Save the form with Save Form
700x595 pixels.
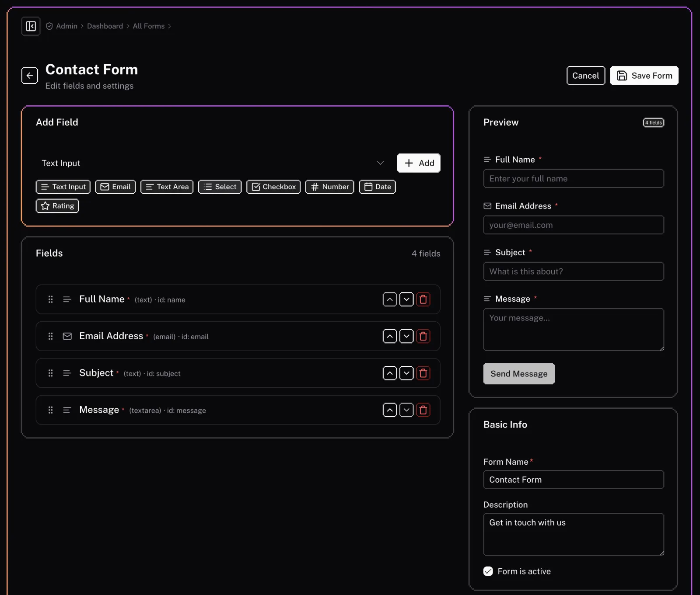644,76
